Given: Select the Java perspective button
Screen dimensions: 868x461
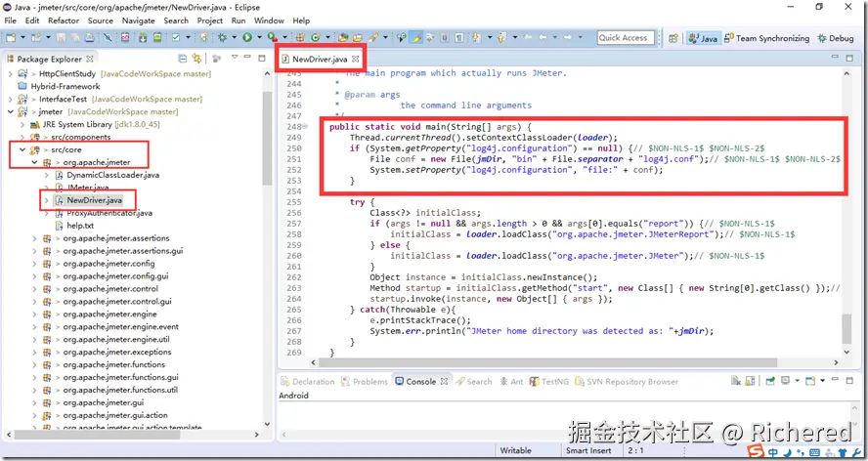Looking at the screenshot, I should click(703, 38).
